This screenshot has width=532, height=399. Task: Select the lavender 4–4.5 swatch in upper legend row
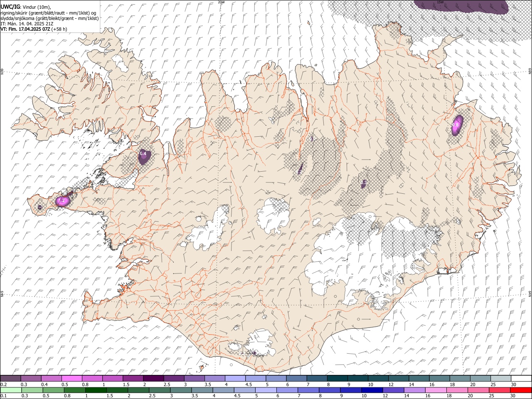tap(235, 378)
